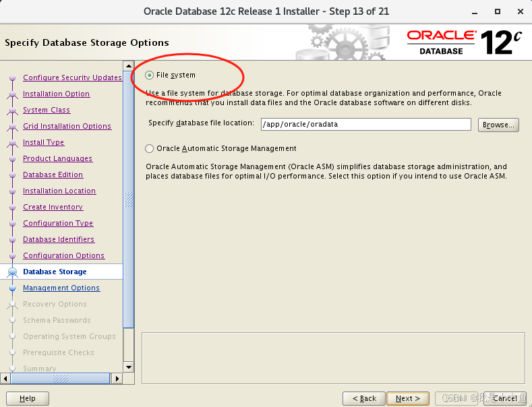Click the horizontal scrollbar left arrow
This screenshot has width=532, height=407.
click(x=5, y=378)
